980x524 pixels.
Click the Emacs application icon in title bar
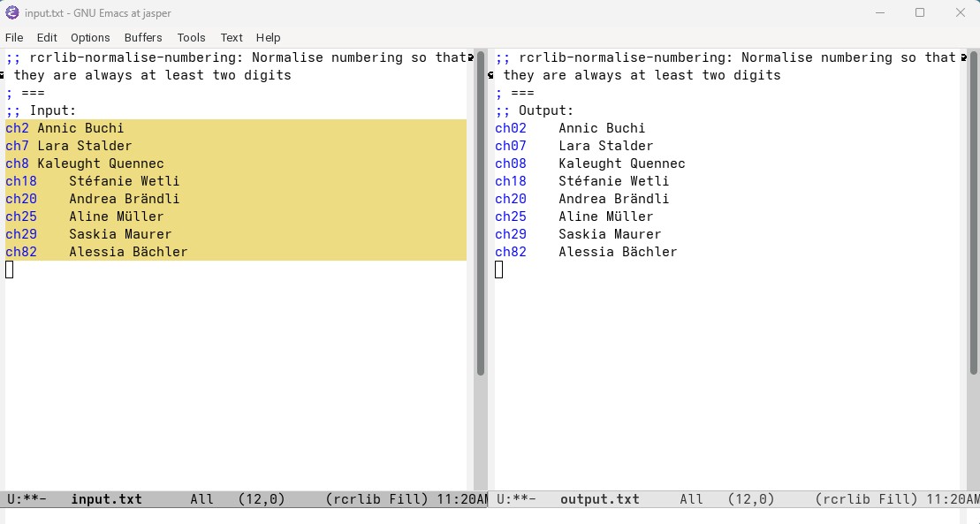11,12
